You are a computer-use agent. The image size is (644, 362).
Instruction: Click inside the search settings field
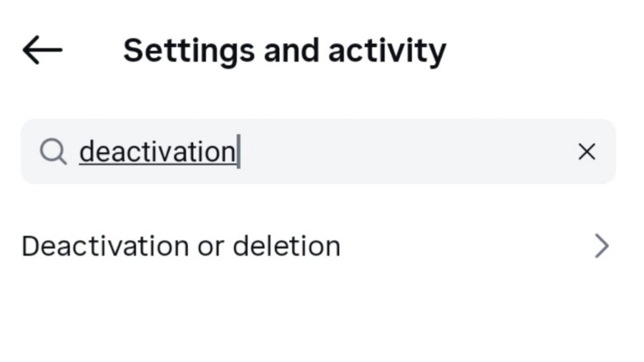point(377,151)
